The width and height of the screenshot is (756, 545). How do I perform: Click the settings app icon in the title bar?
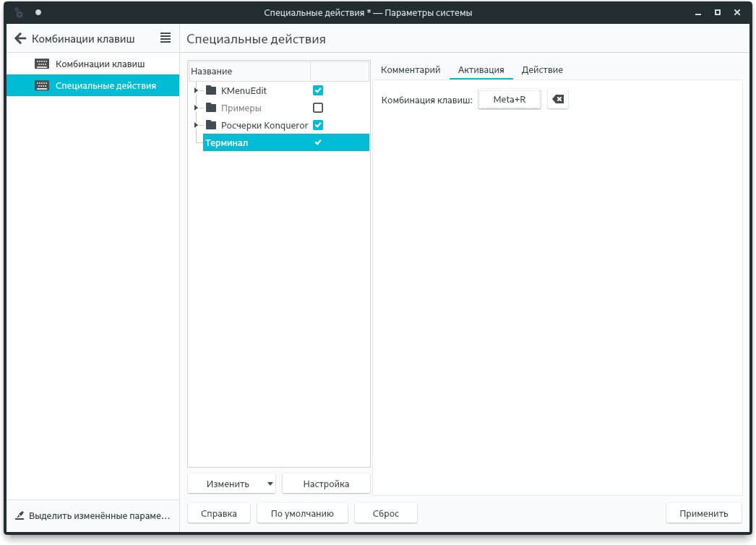click(x=19, y=12)
